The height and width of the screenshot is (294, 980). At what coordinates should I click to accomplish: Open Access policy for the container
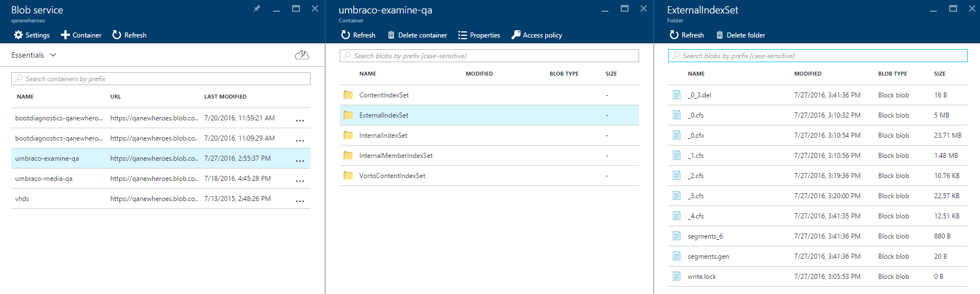coord(537,35)
